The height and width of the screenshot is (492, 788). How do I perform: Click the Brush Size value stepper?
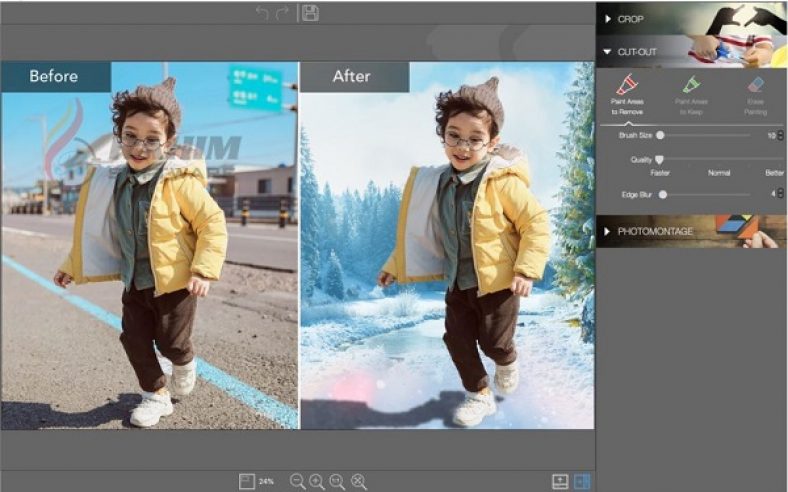pos(780,135)
